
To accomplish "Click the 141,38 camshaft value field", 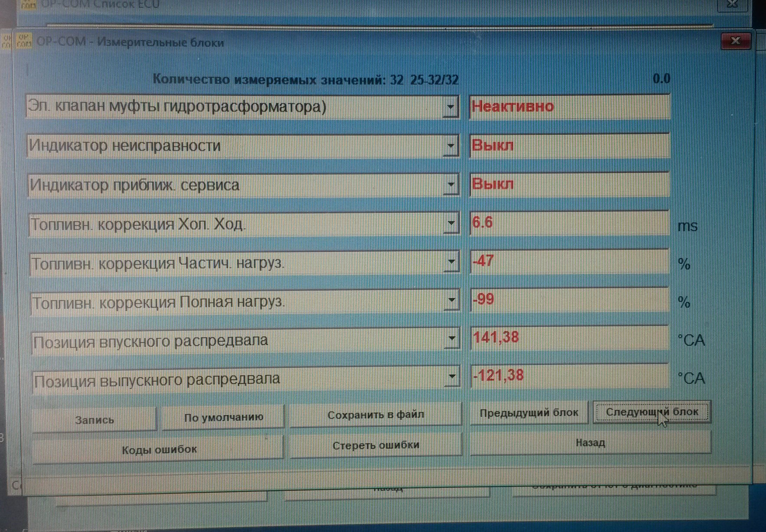I will 569,337.
